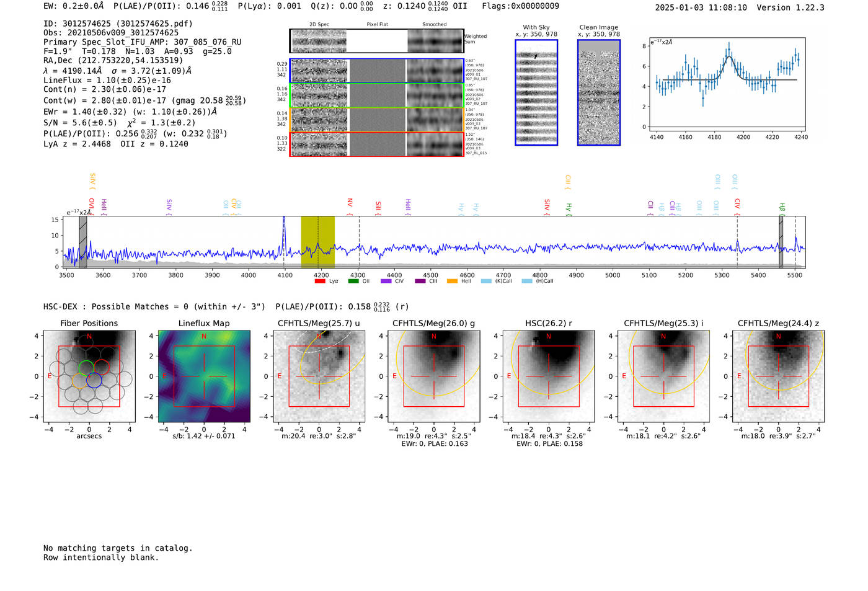Select the orange-bordered fiber 2D spectrum row
Viewport: 868px width, 591px height.
click(377, 120)
